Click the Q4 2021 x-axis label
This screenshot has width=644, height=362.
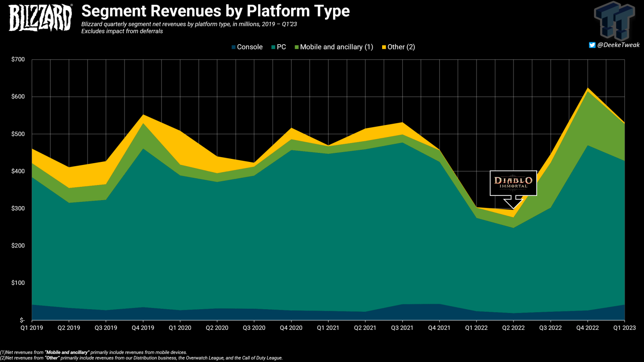pyautogui.click(x=439, y=328)
